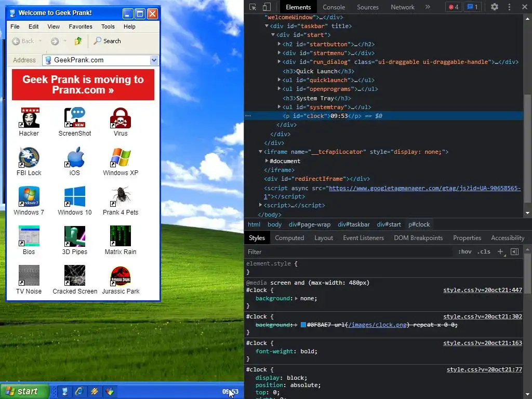Click the #0F8AE7 blue color swatch

[303, 325]
